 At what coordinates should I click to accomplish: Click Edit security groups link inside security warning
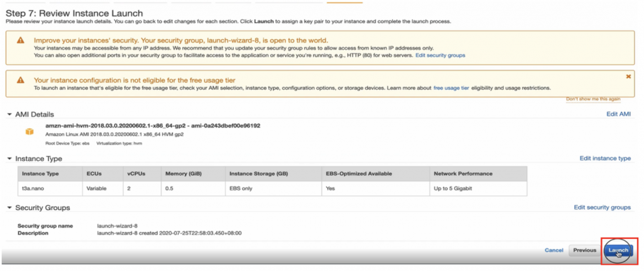(440, 55)
